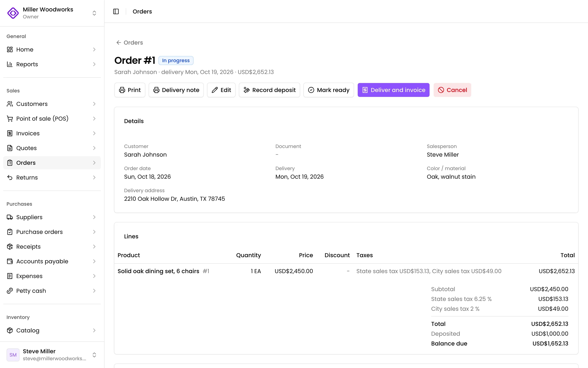Click the In progress status badge
The height and width of the screenshot is (368, 588).
point(176,60)
